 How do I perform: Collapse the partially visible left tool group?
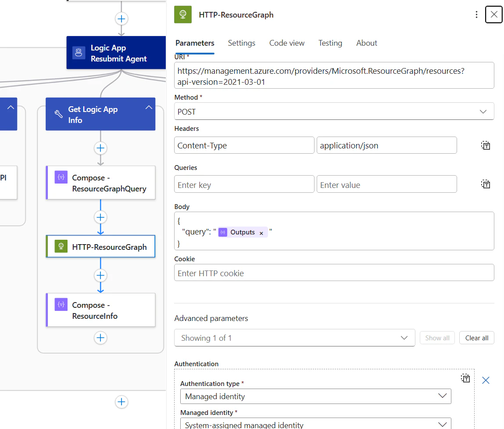pos(11,108)
